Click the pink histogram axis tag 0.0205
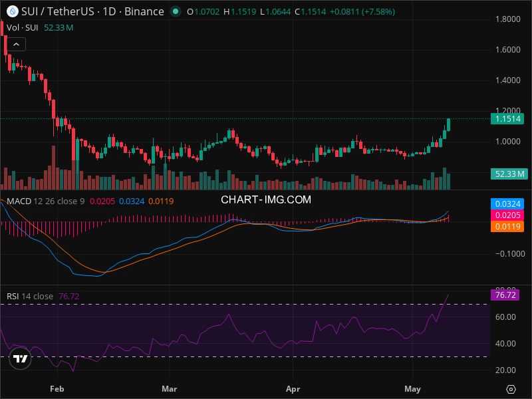Screen dimensions: 532x399 point(507,215)
